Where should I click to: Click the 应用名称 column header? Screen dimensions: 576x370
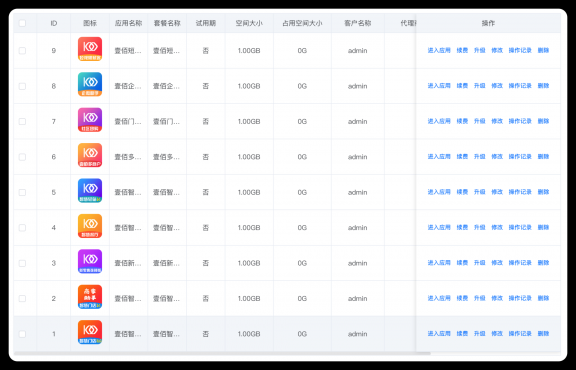(x=128, y=23)
